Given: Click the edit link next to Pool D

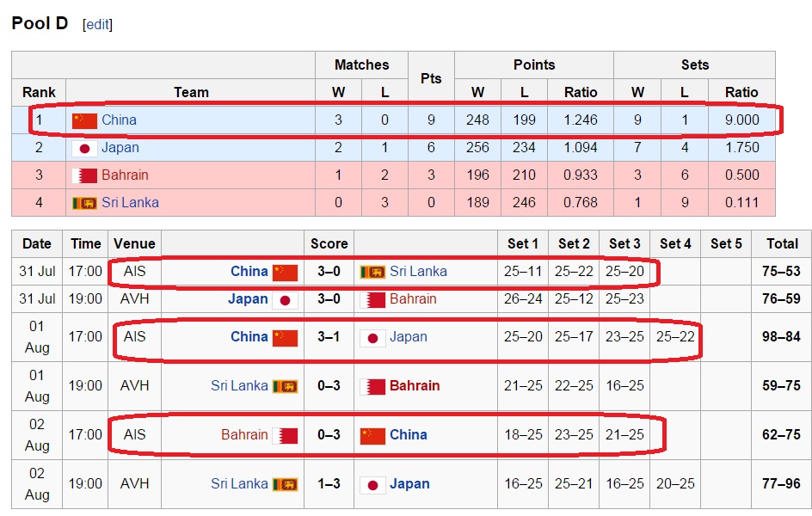Looking at the screenshot, I should pyautogui.click(x=97, y=25).
